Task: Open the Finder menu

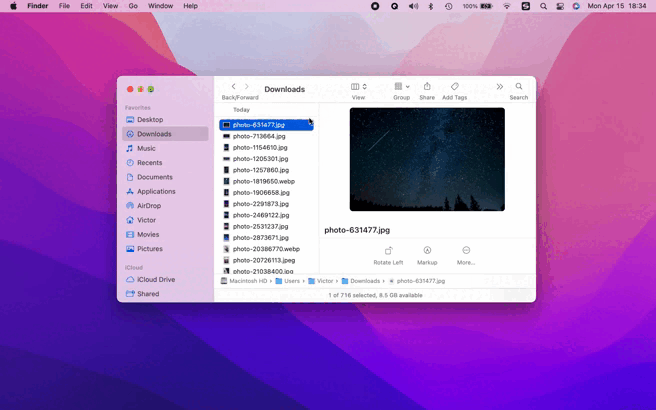Action: 38,6
